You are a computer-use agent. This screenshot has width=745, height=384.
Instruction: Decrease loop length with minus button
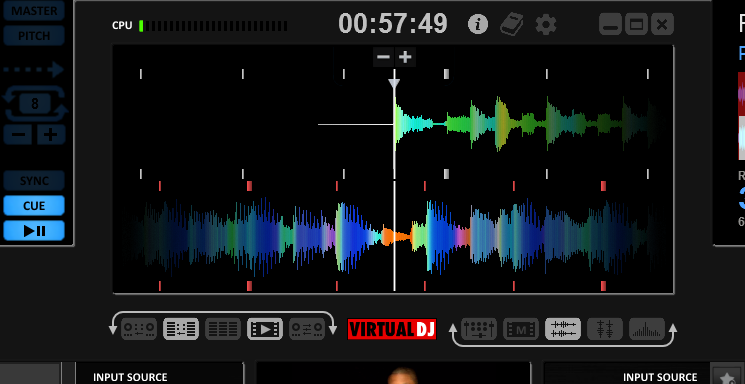click(18, 134)
